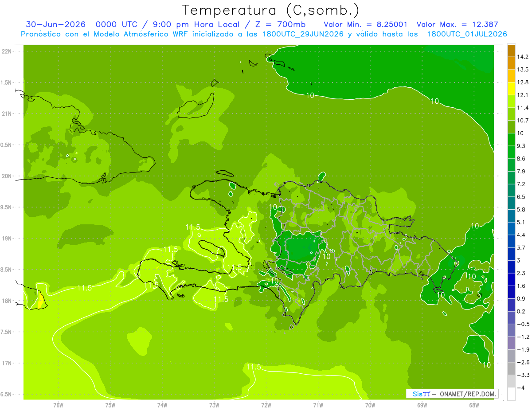The image size is (532, 411).
Task: Click the '7.9' colorbar label
Action: (521, 172)
